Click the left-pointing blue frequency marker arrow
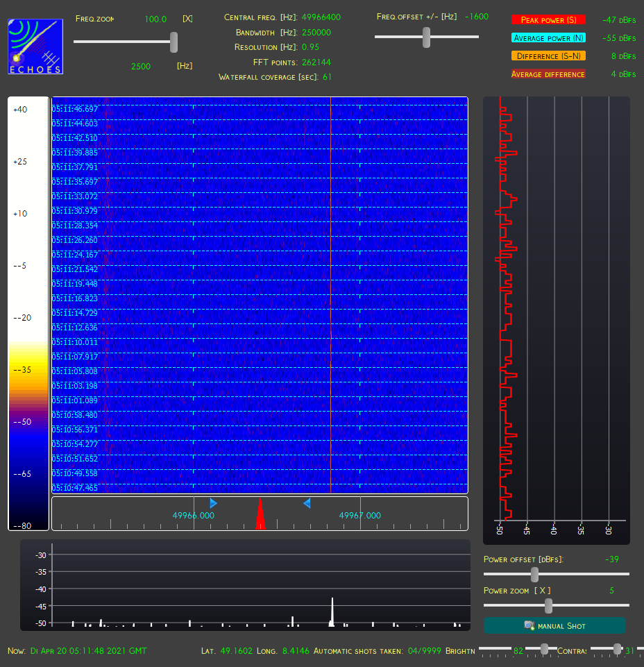 [307, 503]
